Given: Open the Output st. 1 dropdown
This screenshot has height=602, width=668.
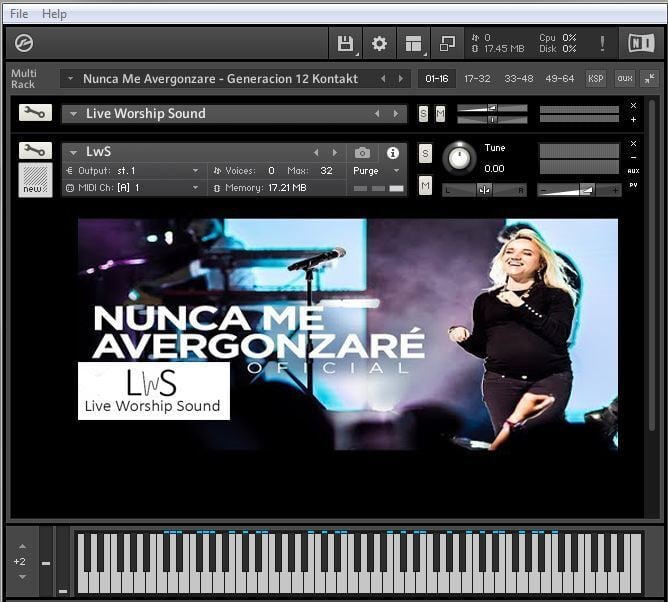Looking at the screenshot, I should coord(132,171).
